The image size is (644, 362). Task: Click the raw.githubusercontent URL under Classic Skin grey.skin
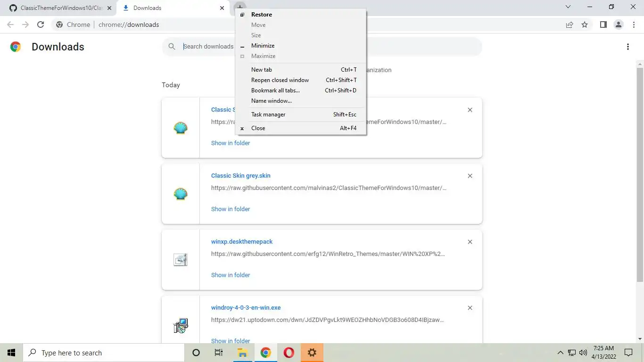[x=329, y=188]
